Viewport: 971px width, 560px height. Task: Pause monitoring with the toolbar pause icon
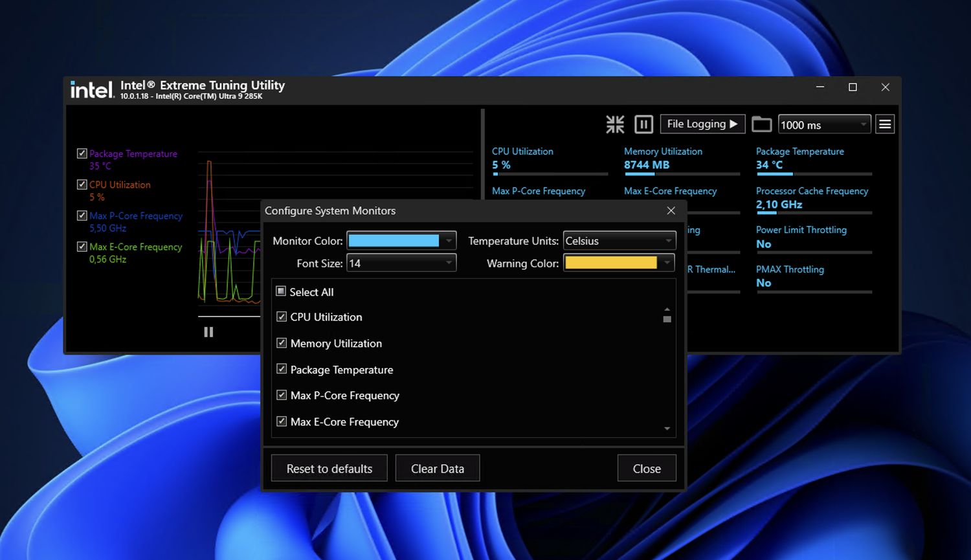point(643,124)
